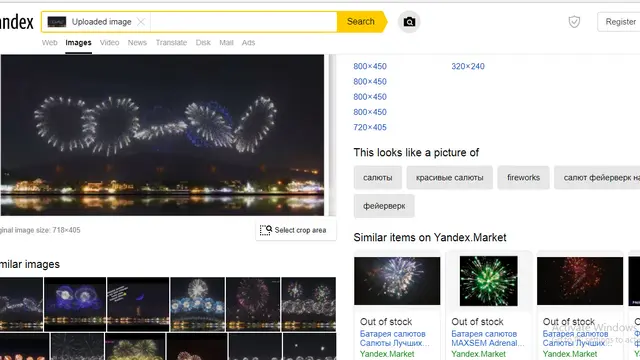Open the Ads tab
The height and width of the screenshot is (360, 640).
tap(248, 42)
